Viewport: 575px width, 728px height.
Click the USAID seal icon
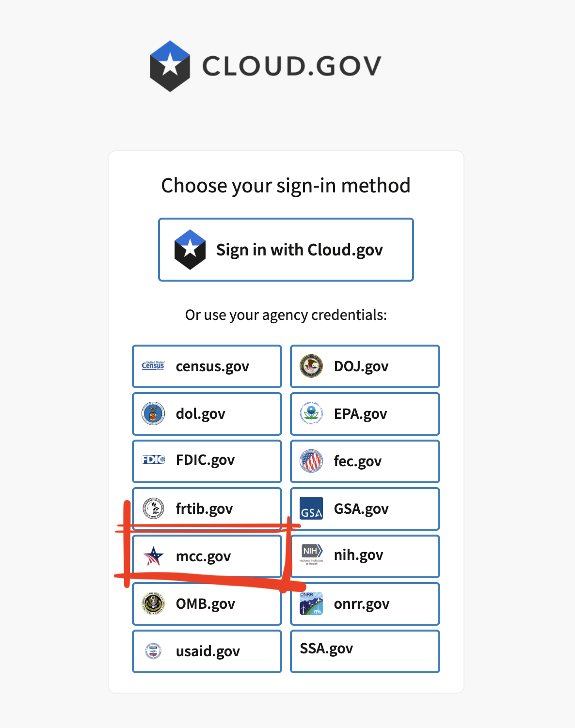click(x=153, y=651)
